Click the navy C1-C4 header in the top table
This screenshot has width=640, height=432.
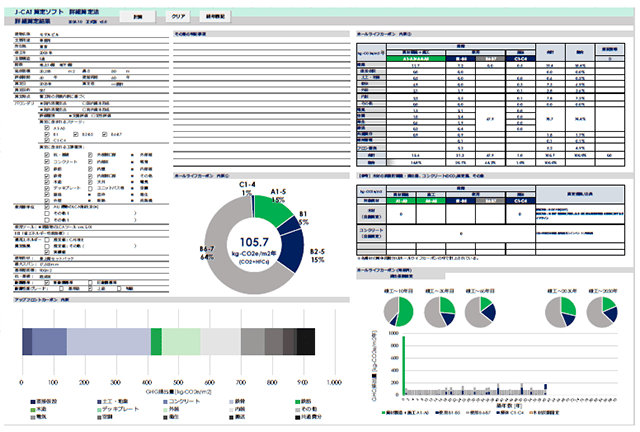click(520, 59)
